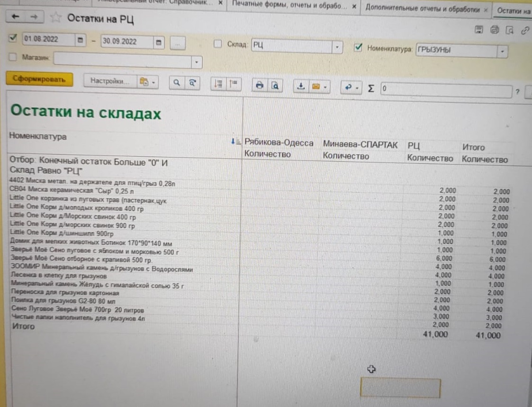This screenshot has width=532, height=407.
Task: Add Остатки на РЦ to favorites star
Action: tap(55, 18)
